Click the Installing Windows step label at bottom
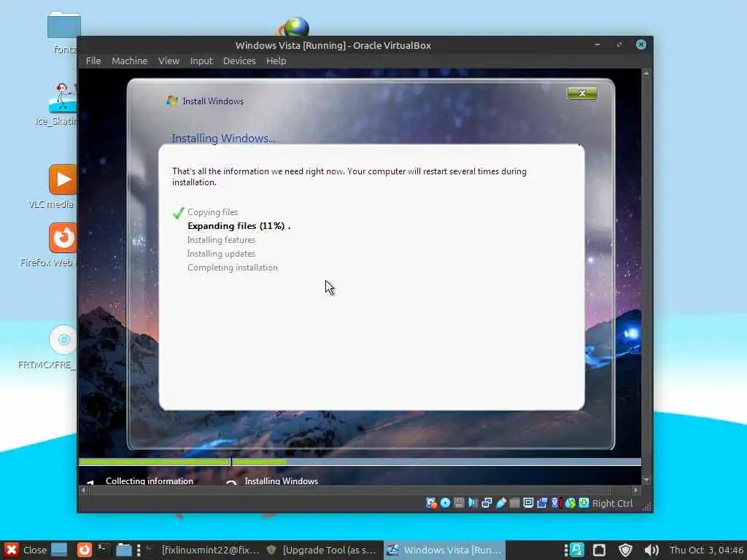The width and height of the screenshot is (747, 560). tap(281, 481)
